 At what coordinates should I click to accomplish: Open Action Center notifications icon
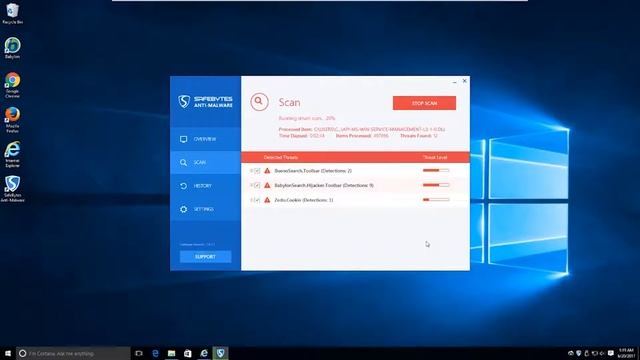click(611, 353)
